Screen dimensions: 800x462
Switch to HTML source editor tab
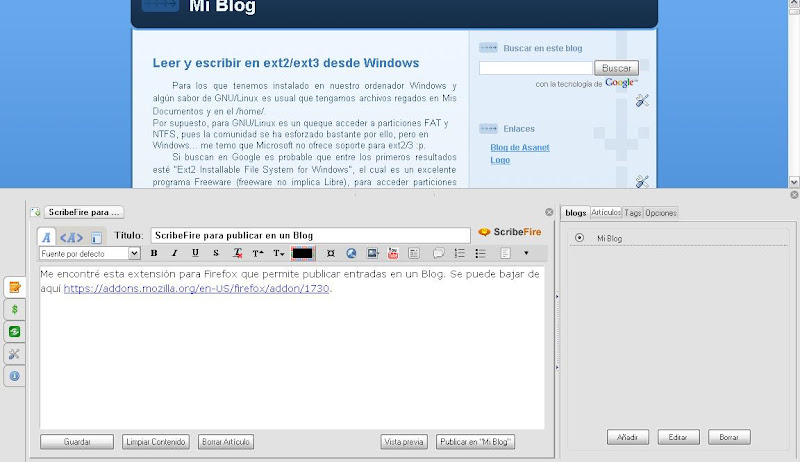coord(71,237)
